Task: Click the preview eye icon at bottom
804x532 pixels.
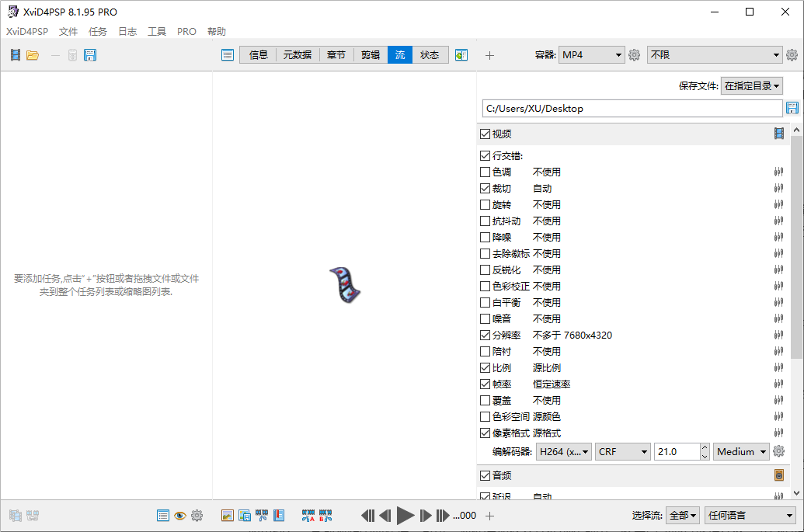Action: click(x=179, y=515)
